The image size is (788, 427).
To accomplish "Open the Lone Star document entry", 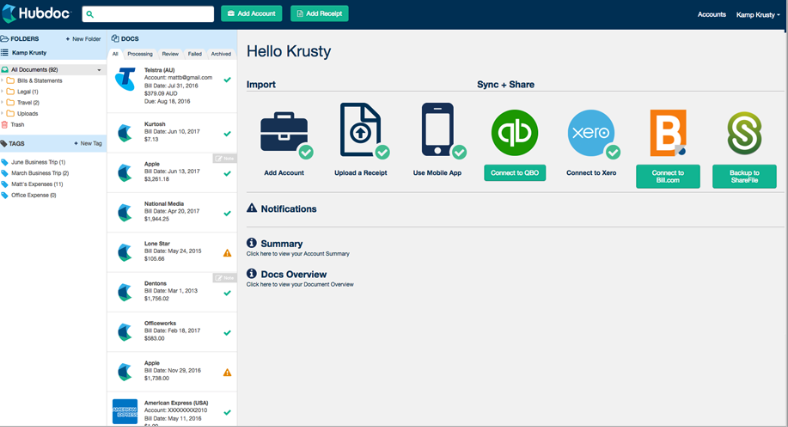I will coord(172,252).
